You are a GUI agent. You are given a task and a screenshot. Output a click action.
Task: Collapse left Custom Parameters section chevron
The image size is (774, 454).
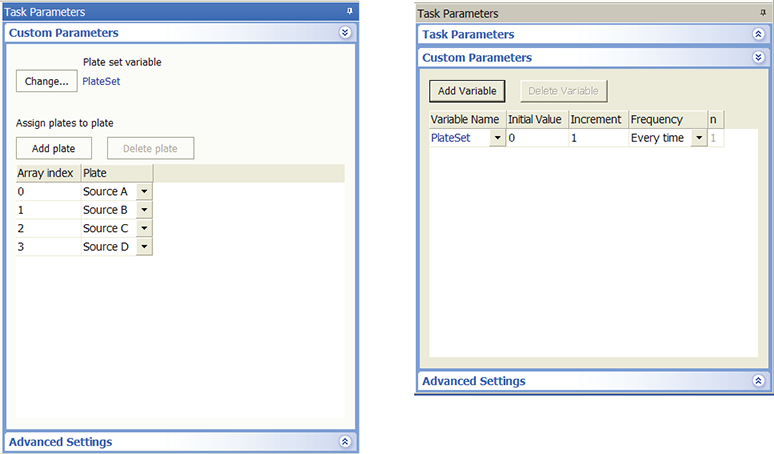click(345, 33)
